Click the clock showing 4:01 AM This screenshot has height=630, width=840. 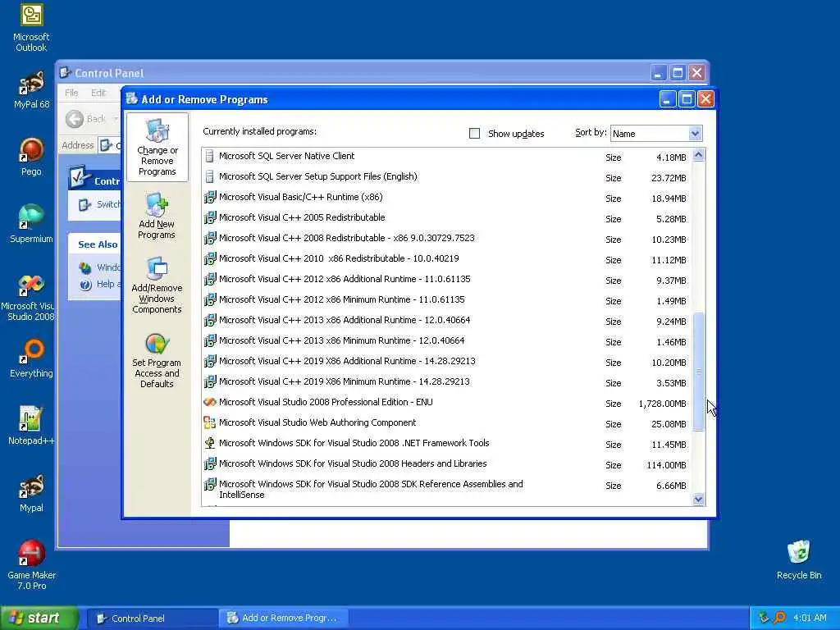coord(810,618)
